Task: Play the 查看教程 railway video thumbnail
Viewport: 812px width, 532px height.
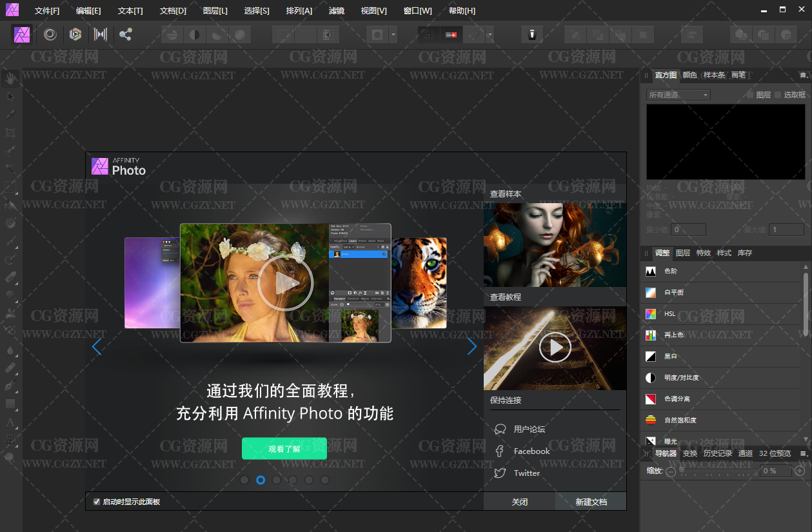Action: [555, 348]
